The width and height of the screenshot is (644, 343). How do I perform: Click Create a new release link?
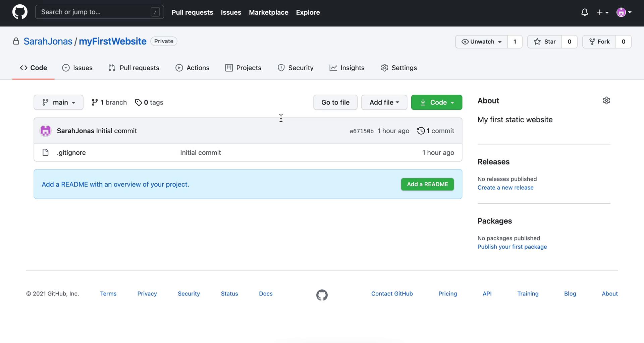coord(505,188)
